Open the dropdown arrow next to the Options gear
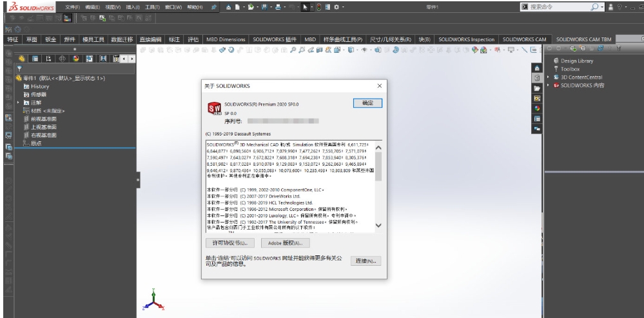The height and width of the screenshot is (318, 644). [343, 7]
